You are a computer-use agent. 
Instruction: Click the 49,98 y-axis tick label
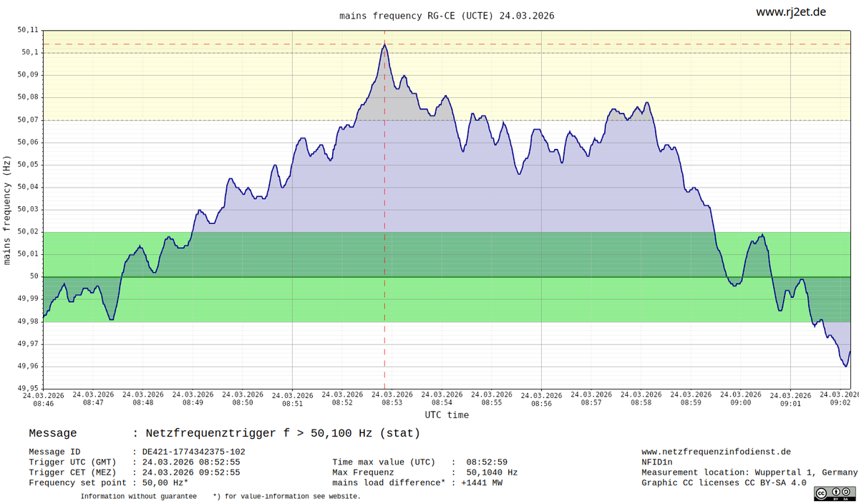click(28, 321)
